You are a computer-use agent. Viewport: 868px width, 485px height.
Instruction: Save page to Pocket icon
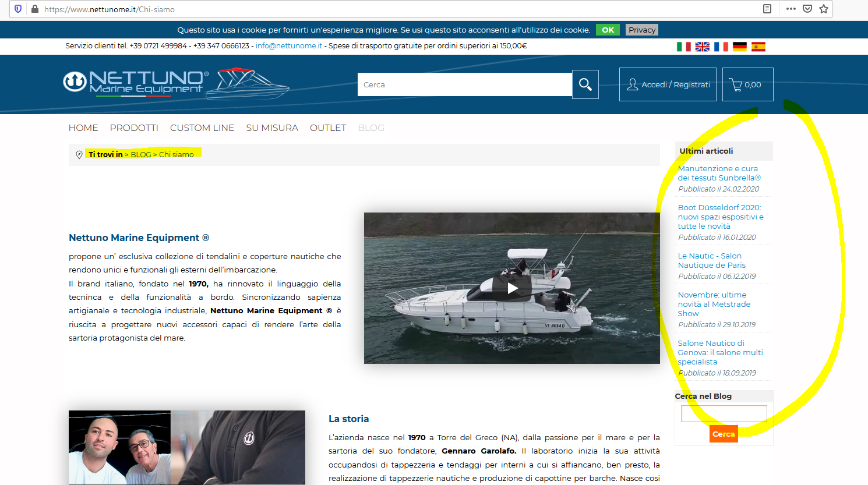(x=807, y=9)
